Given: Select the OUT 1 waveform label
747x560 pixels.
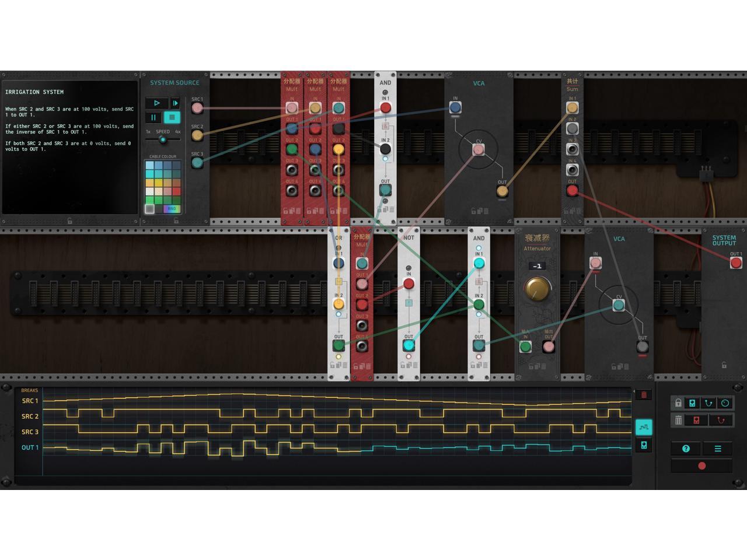Looking at the screenshot, I should point(30,448).
